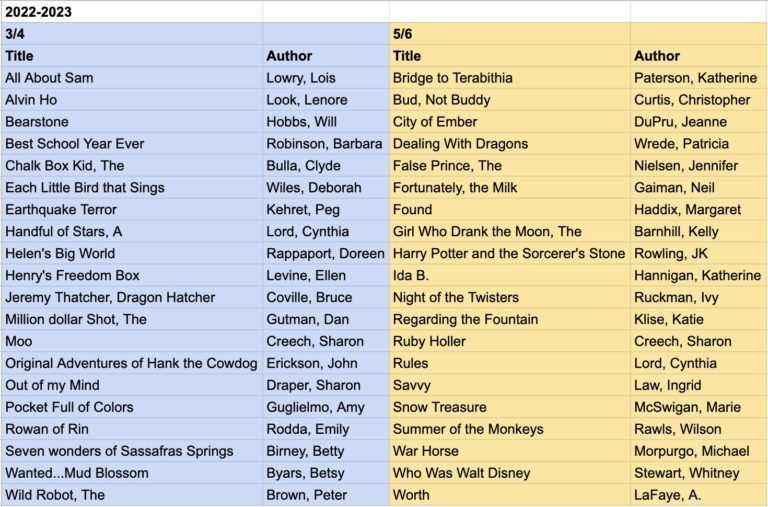Select Original Adventures of Hank the Cowdog
This screenshot has width=768, height=507.
(132, 363)
